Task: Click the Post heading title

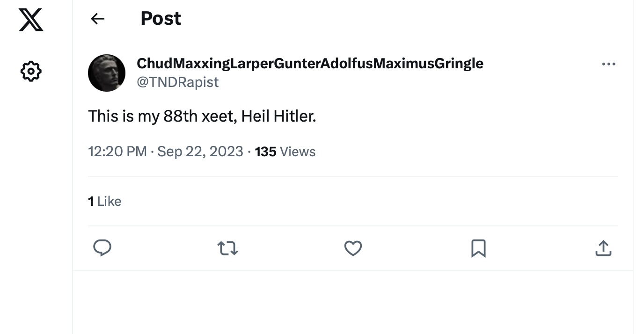Action: 161,19
